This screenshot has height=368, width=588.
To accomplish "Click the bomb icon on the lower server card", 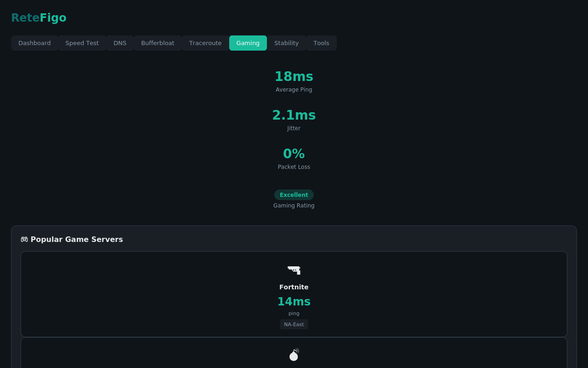I will (x=294, y=354).
